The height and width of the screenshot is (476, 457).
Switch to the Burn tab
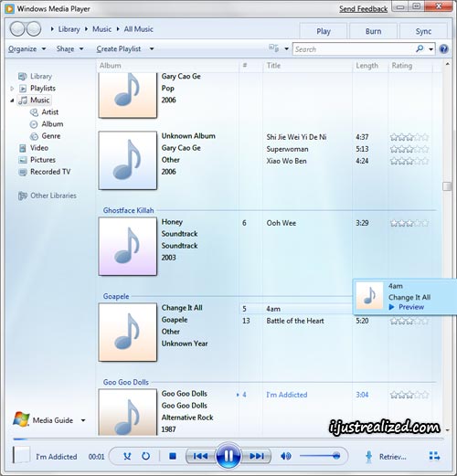373,31
